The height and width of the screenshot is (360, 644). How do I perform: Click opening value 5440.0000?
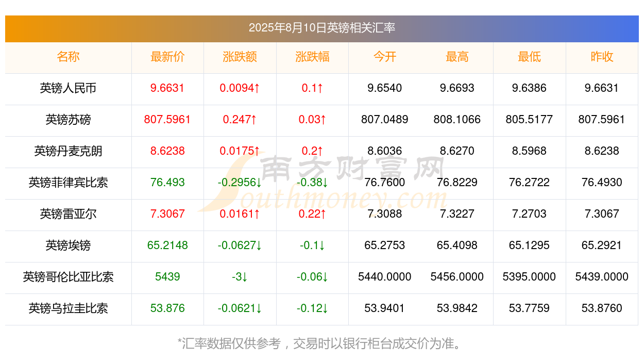point(385,277)
